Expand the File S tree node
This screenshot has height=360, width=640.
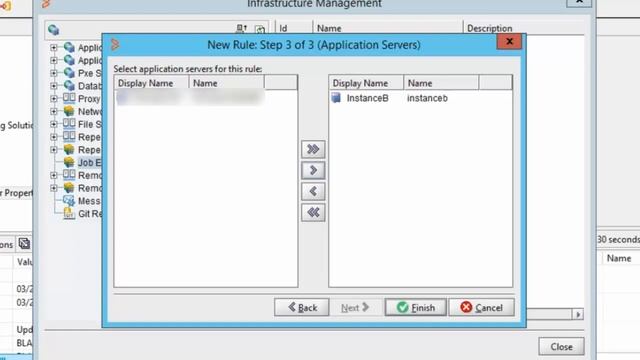pos(53,124)
